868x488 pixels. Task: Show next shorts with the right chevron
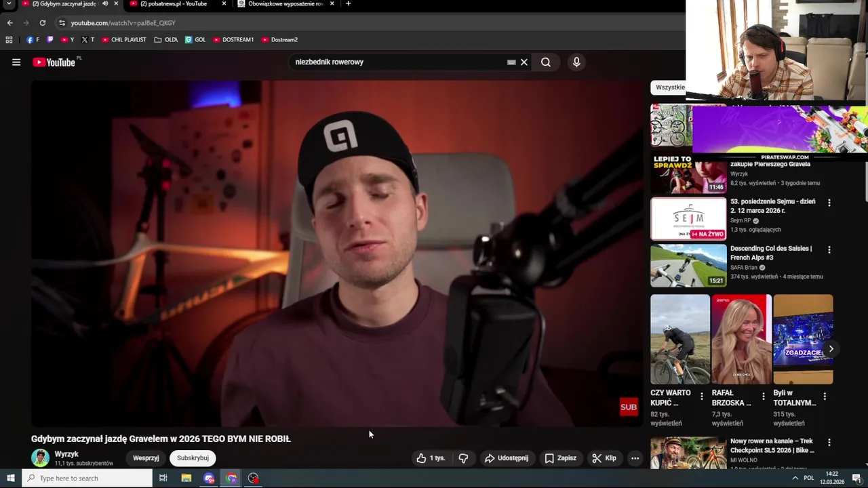831,349
